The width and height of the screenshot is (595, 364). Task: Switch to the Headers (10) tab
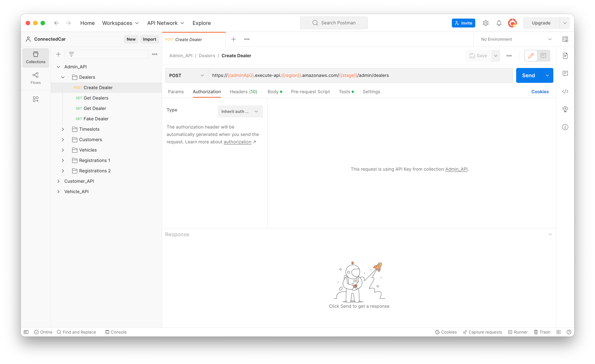(x=244, y=92)
